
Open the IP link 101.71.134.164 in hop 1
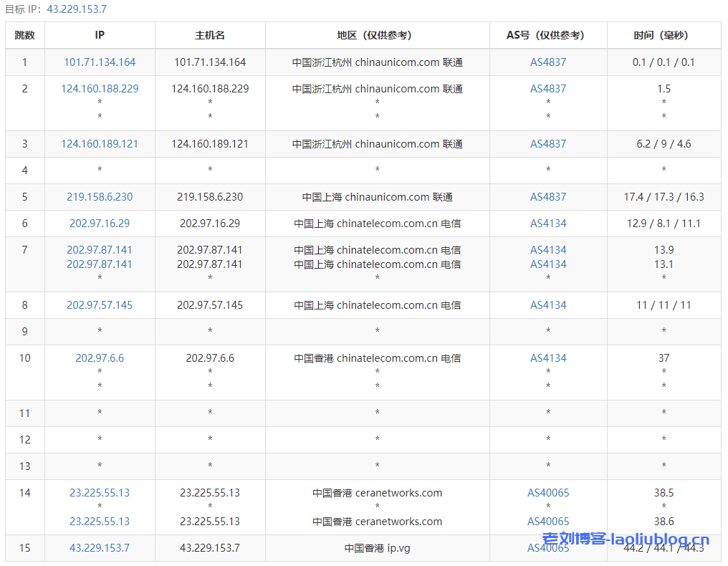click(100, 62)
